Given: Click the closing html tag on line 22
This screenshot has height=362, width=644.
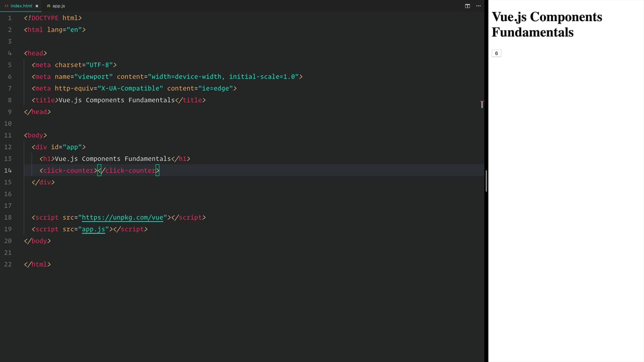Looking at the screenshot, I should pos(37,264).
